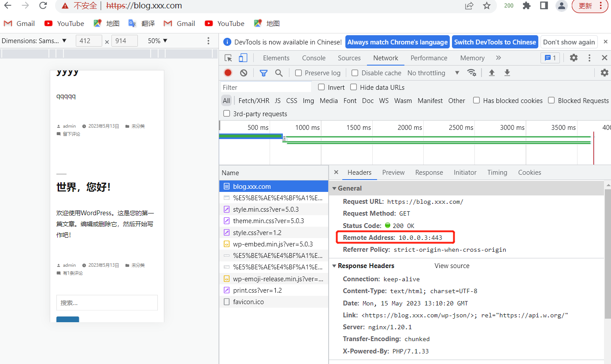The image size is (611, 364).
Task: Enable the Preserve log checkbox
Action: point(299,73)
